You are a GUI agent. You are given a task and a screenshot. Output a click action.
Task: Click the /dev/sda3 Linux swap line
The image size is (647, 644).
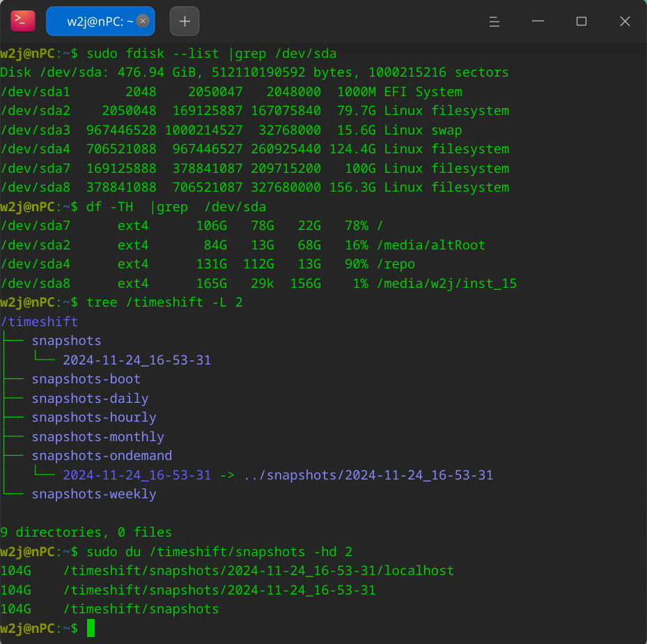[x=231, y=130]
